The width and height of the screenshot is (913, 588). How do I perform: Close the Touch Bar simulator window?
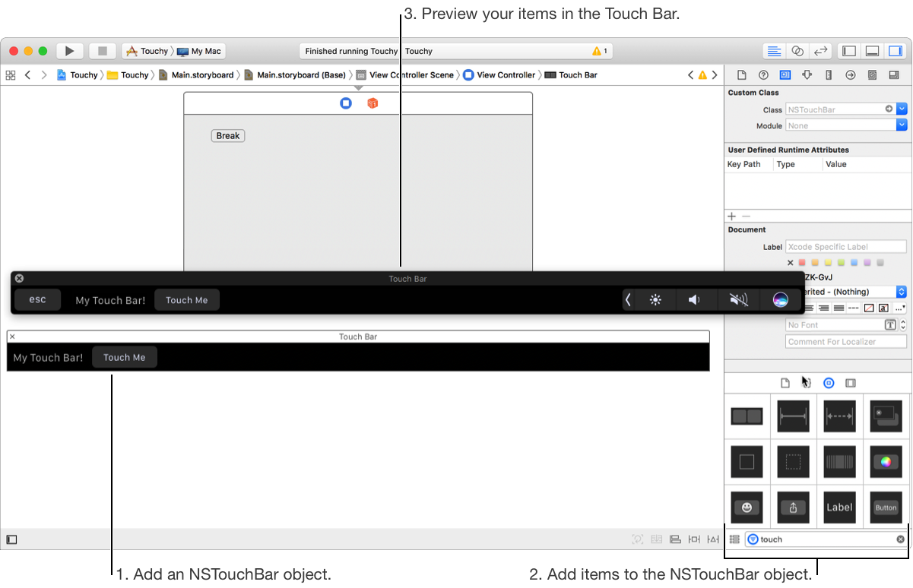20,279
